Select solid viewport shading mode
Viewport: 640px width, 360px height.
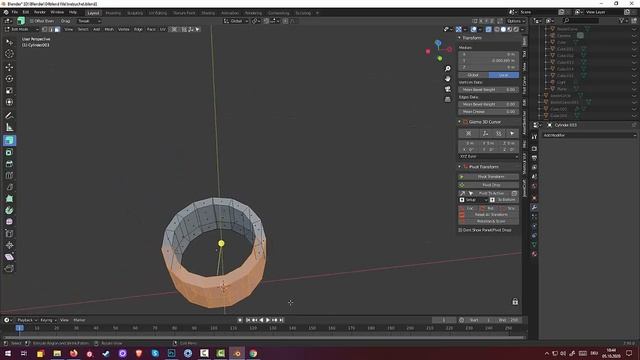click(503, 29)
